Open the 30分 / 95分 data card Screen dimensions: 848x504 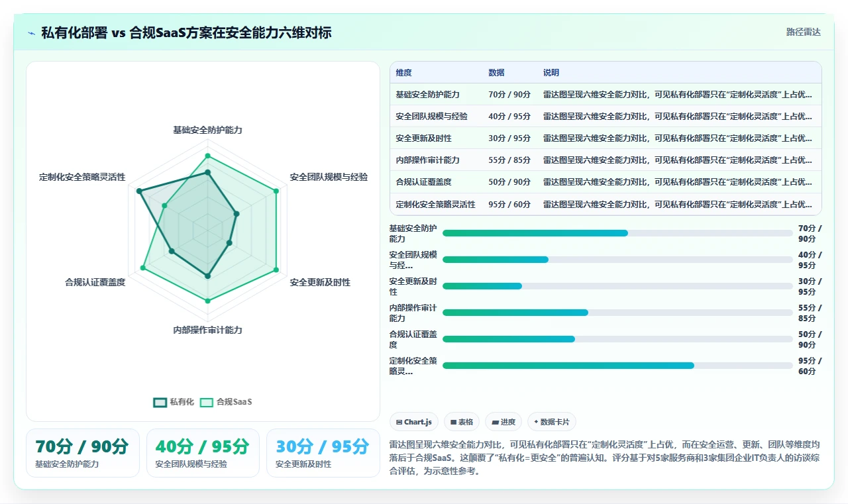323,453
